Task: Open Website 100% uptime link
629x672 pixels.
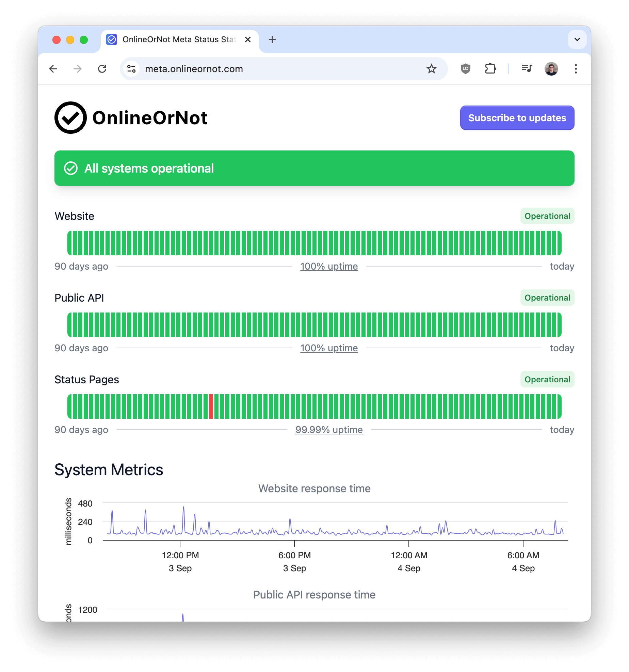Action: click(x=329, y=266)
